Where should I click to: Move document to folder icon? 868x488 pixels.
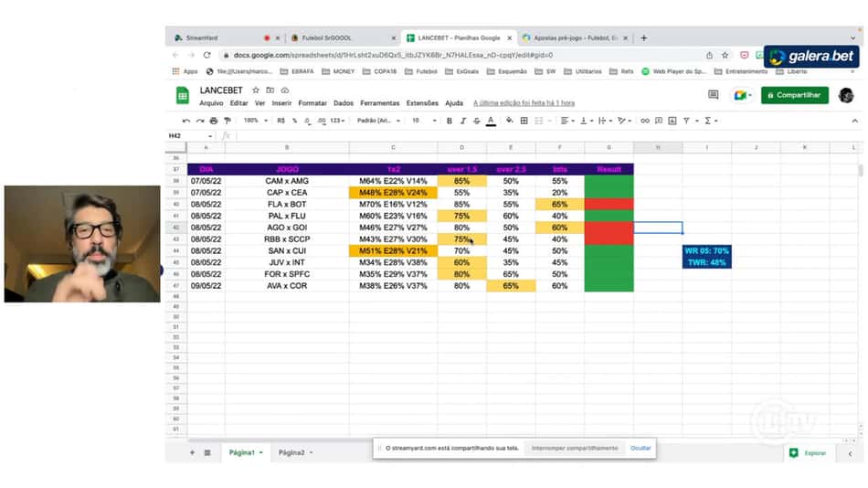[270, 90]
